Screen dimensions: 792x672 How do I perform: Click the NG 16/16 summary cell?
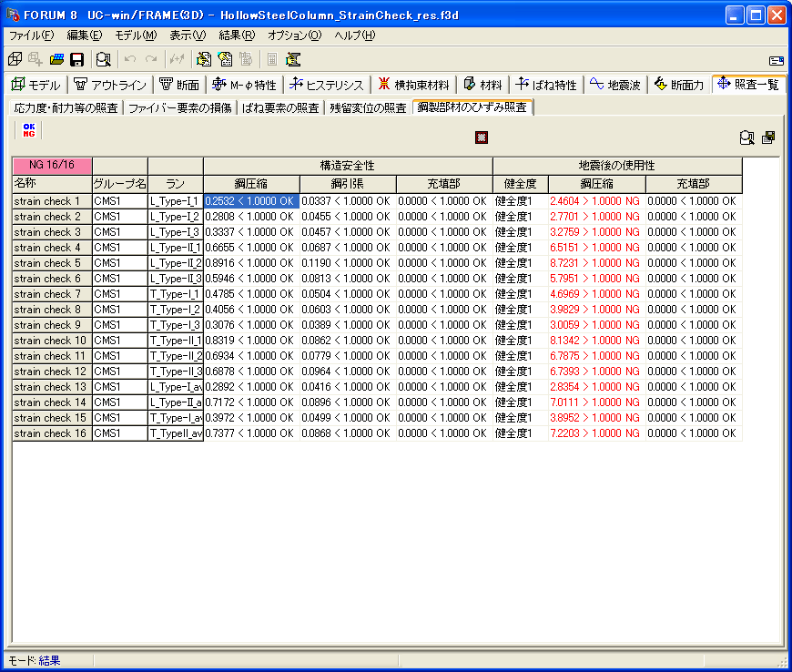click(x=52, y=165)
